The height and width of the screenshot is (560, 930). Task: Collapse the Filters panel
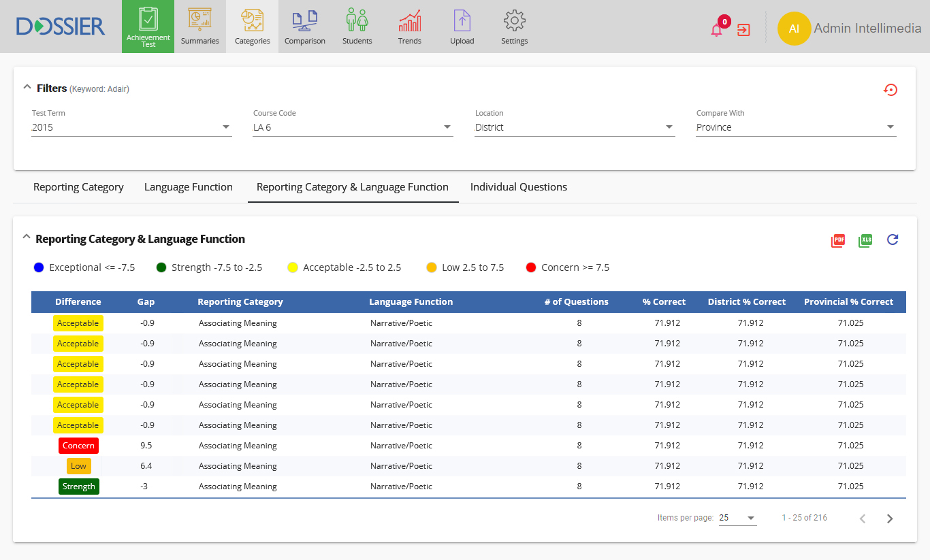coord(27,88)
